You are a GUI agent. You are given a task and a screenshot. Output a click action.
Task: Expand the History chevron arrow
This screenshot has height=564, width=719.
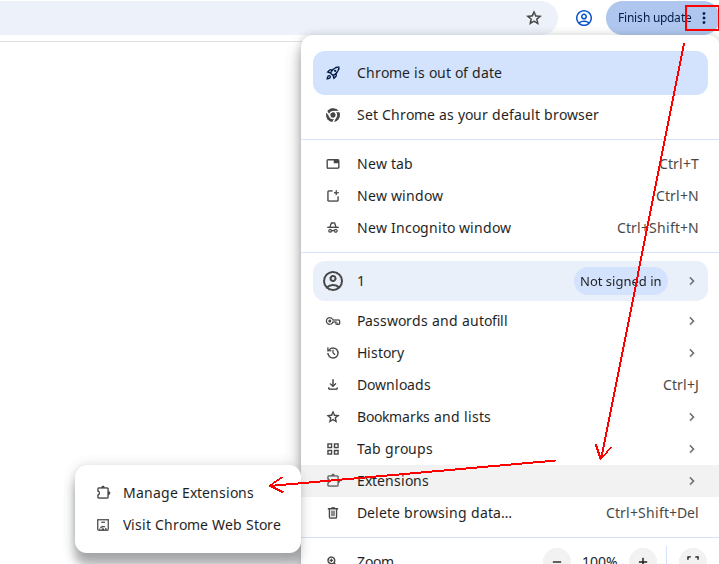click(692, 353)
